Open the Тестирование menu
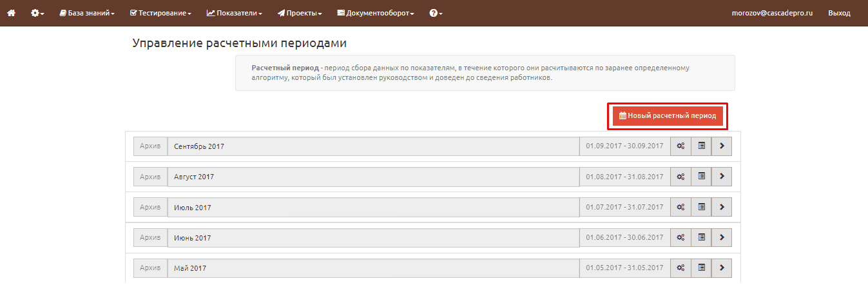 coord(160,13)
